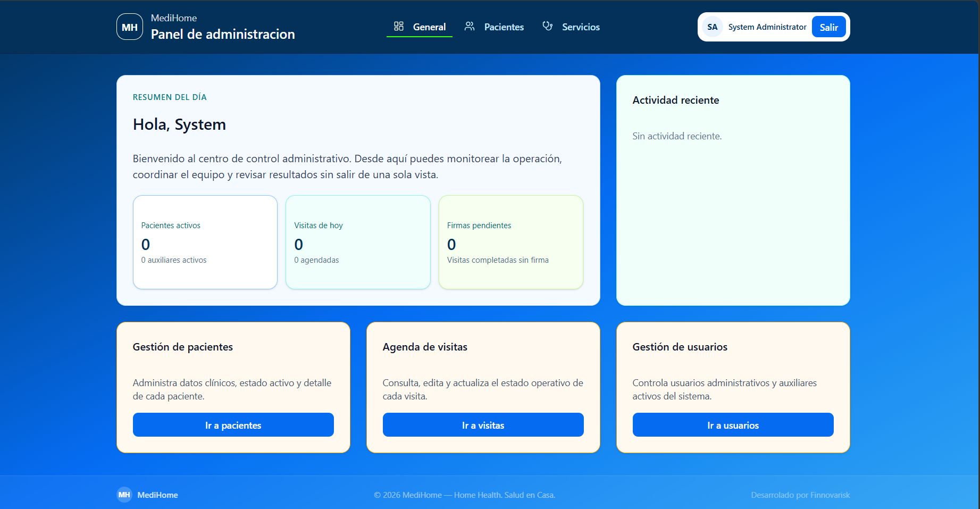Go to the Servicios tab

coord(571,27)
